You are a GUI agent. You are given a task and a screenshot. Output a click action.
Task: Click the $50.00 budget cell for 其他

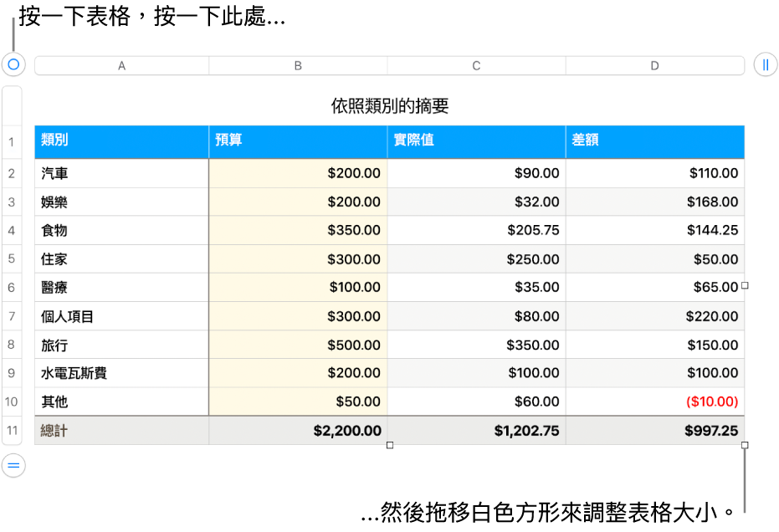pos(298,402)
